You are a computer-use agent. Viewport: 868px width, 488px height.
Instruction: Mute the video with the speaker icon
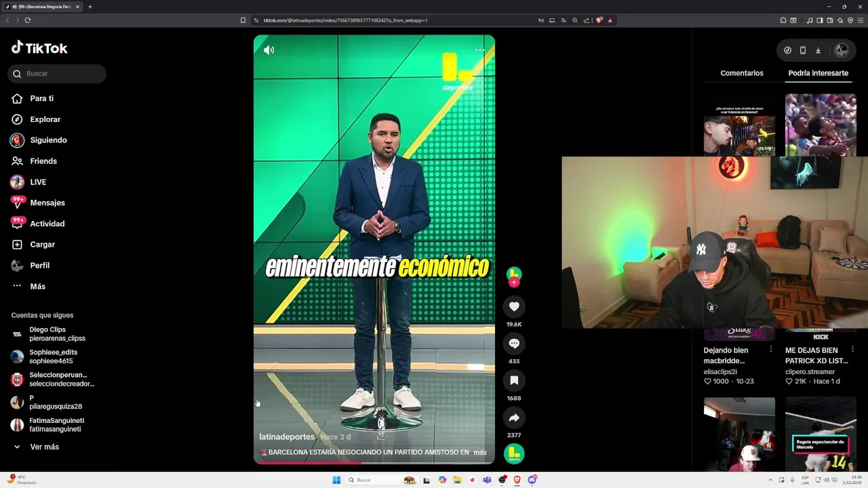(269, 49)
